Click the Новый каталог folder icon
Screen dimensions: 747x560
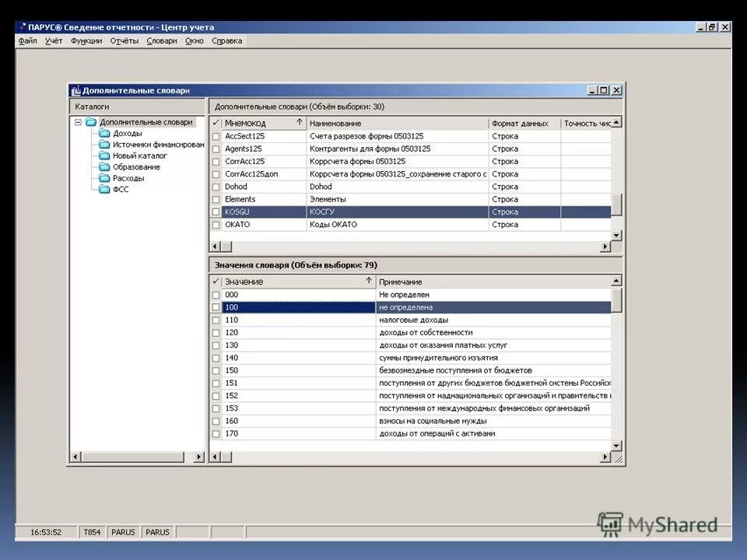(104, 156)
